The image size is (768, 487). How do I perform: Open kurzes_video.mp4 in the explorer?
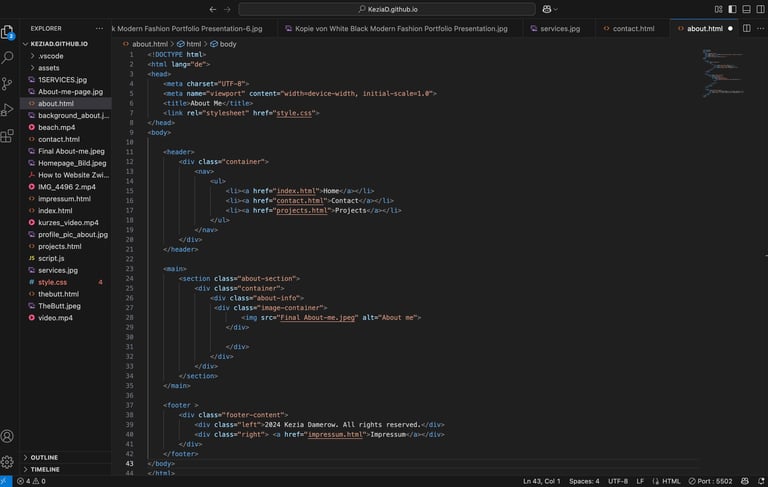coord(66,222)
